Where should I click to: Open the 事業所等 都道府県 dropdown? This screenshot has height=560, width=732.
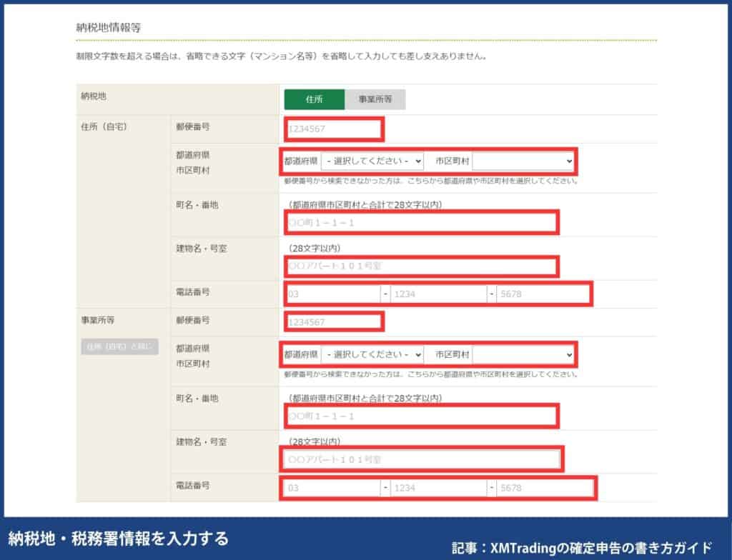[372, 355]
